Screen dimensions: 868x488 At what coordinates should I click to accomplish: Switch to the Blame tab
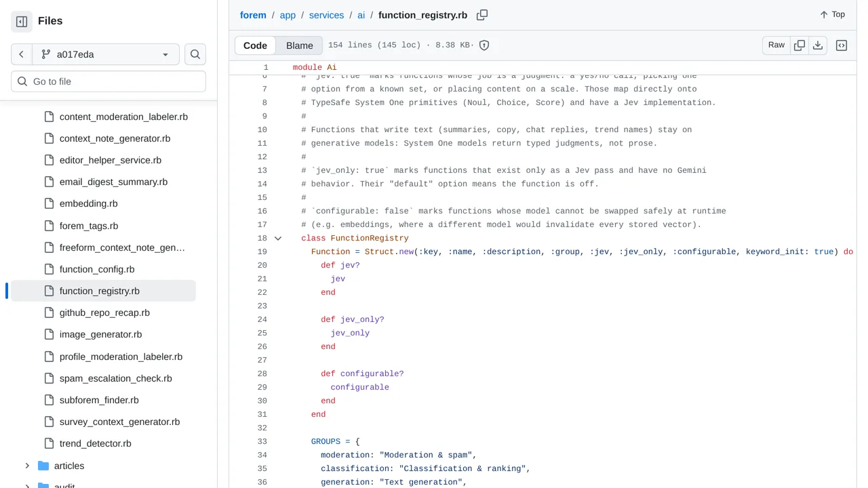point(299,45)
